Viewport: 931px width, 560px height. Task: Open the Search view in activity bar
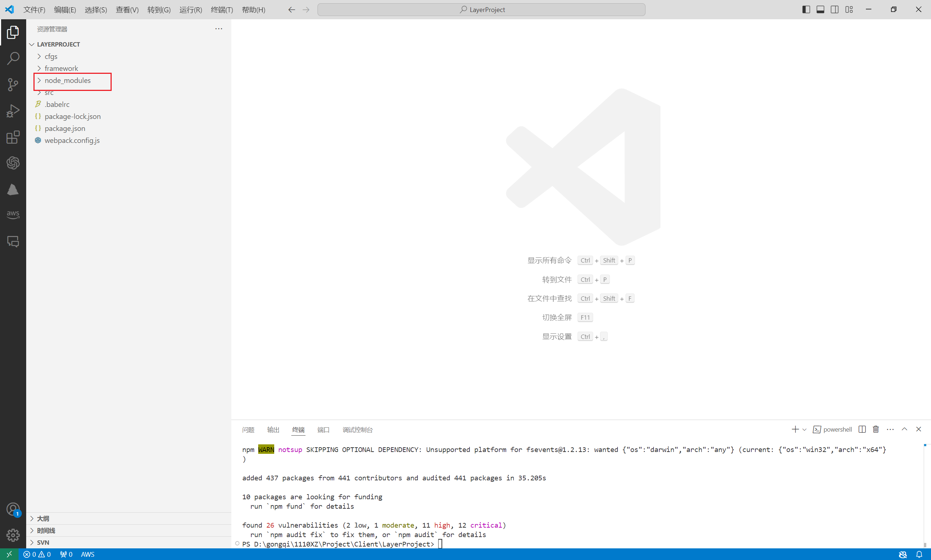[x=13, y=59]
